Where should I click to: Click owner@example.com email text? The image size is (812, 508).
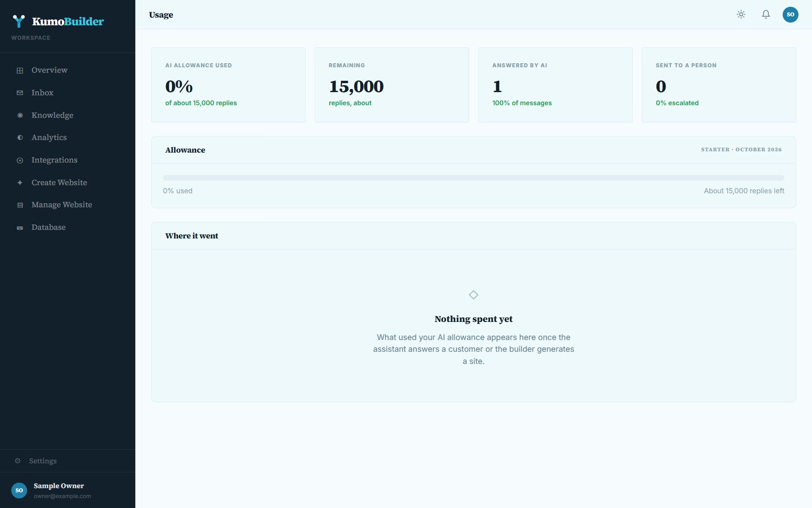click(62, 496)
